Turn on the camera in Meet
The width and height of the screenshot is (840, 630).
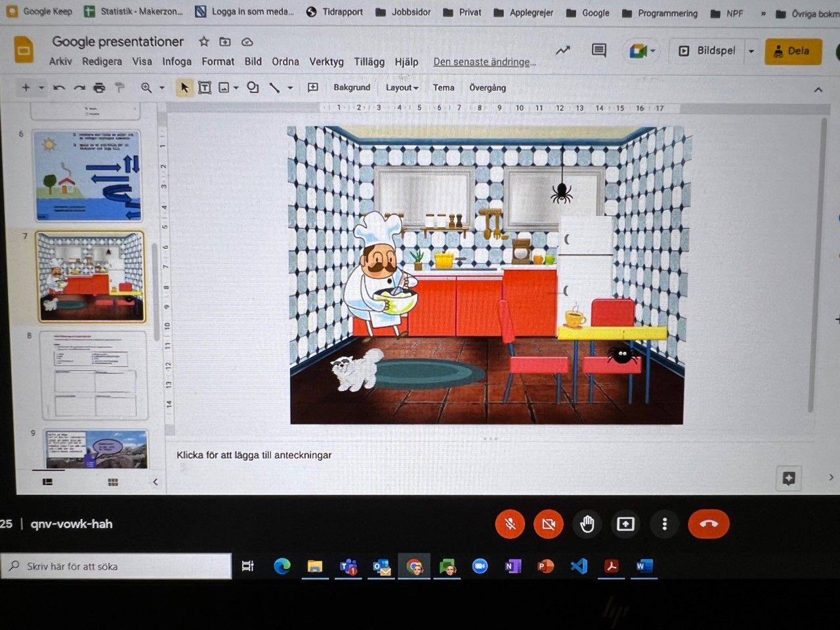[549, 524]
